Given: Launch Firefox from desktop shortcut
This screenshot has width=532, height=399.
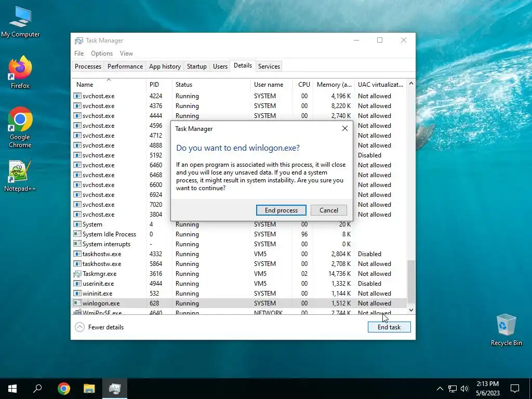Looking at the screenshot, I should point(20,73).
